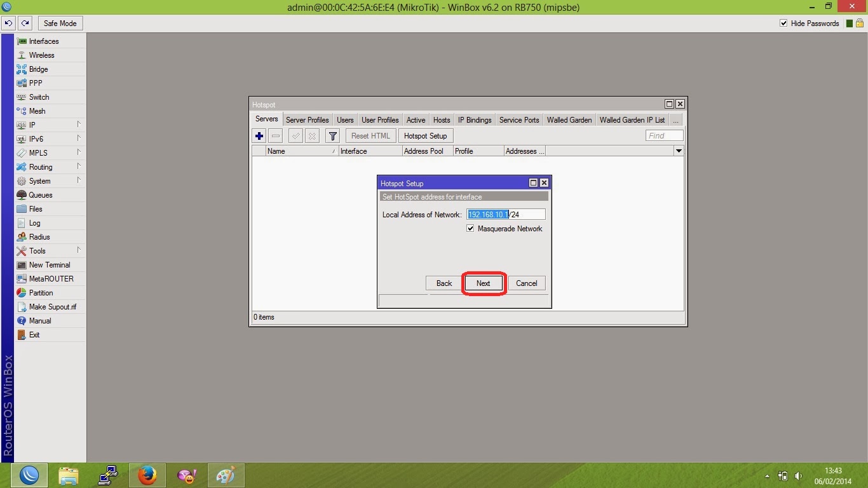This screenshot has height=488, width=868.
Task: Toggle the Masquerade Network checkbox
Action: point(471,229)
